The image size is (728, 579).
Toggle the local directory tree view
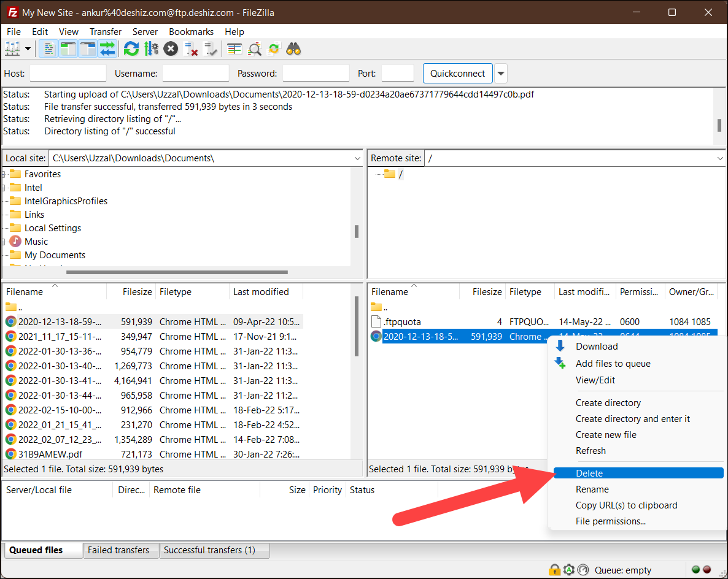click(68, 48)
